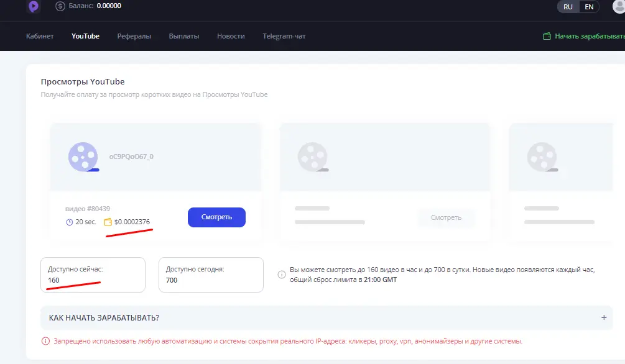Click the red warning icon before the prohibition text
Screen dimensions: 625x364
click(45, 341)
